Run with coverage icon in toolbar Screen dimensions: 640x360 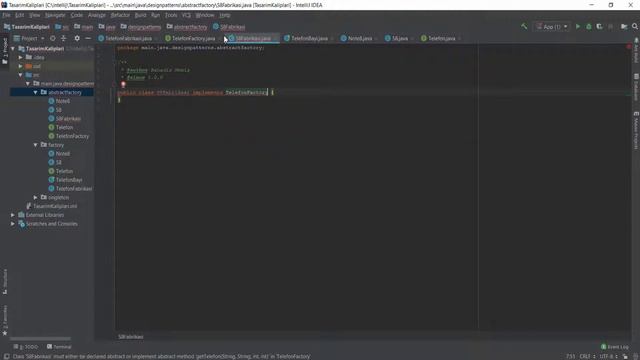pyautogui.click(x=599, y=27)
